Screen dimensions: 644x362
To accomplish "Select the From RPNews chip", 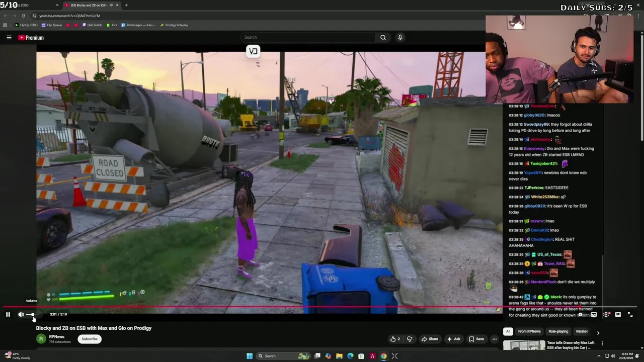I will point(529,331).
